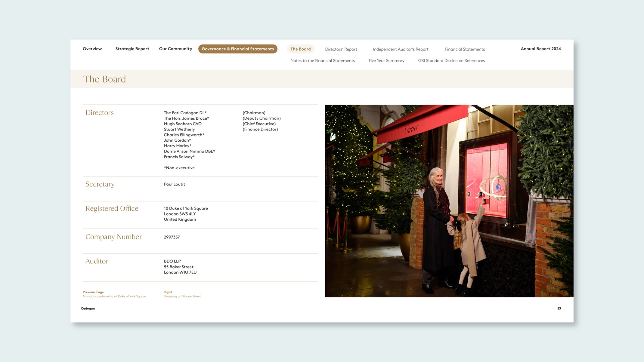The image size is (644, 362).
Task: Select the Our Community tab
Action: click(x=175, y=49)
